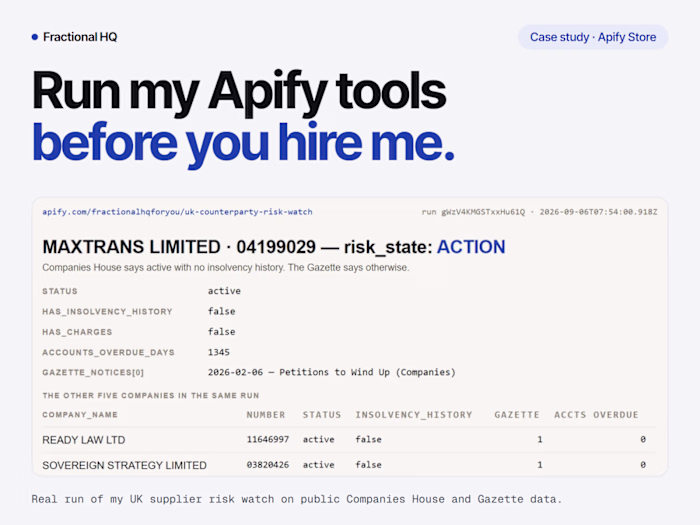700x525 pixels.
Task: Click the ACCTS OVERDUE column header
Action: pos(596,415)
